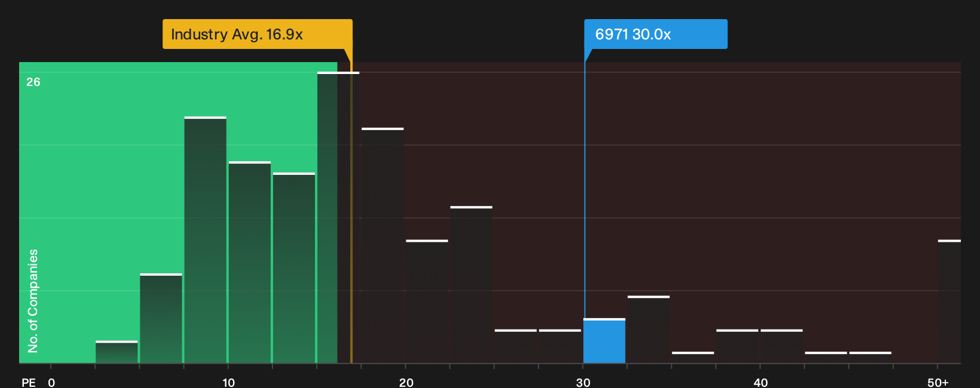Click the bar at PE 22.5 to 25

tap(471, 285)
